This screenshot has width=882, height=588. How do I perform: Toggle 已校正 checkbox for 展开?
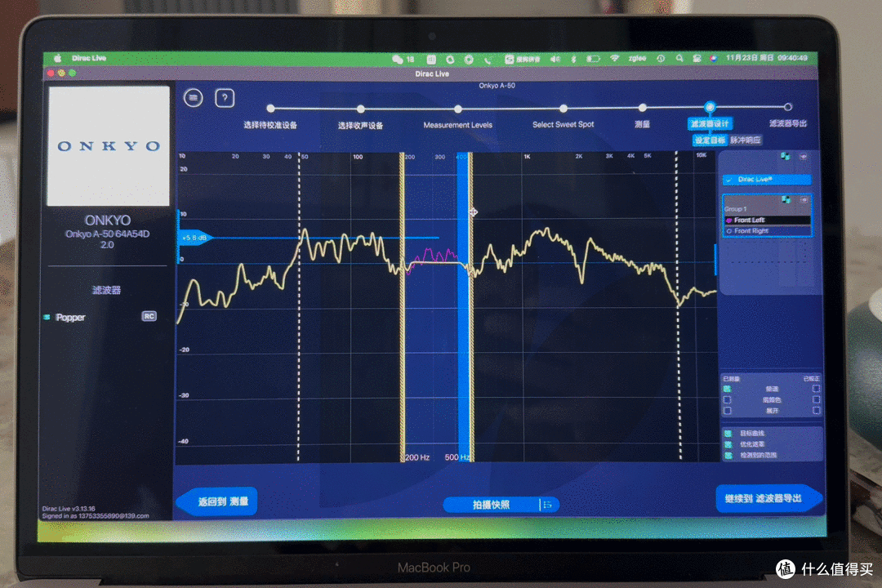(816, 411)
